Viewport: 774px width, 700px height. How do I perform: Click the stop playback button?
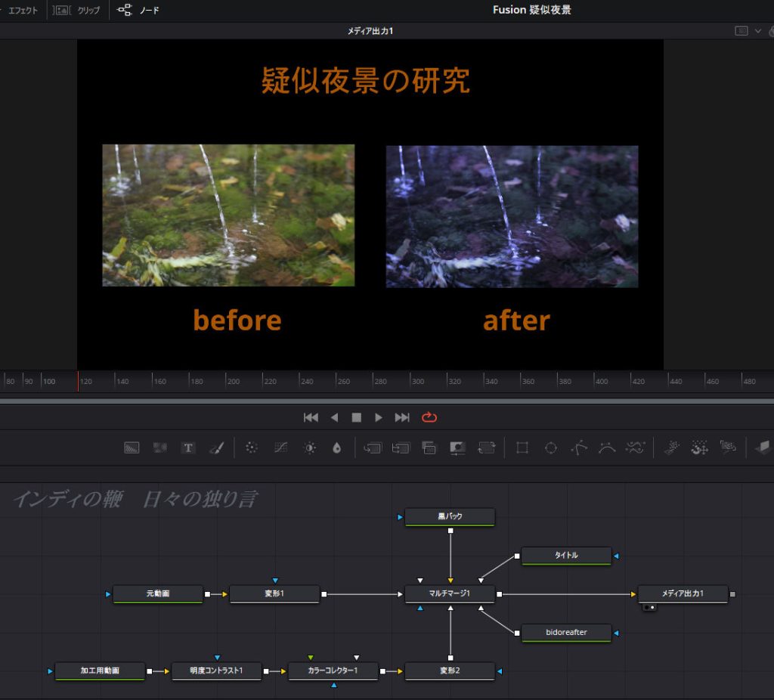[x=357, y=417]
